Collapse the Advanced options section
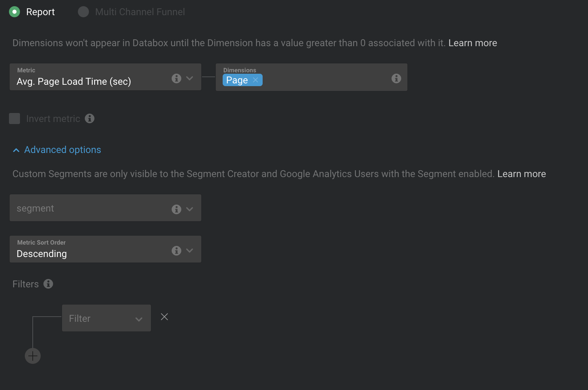The width and height of the screenshot is (588, 390). tap(56, 150)
